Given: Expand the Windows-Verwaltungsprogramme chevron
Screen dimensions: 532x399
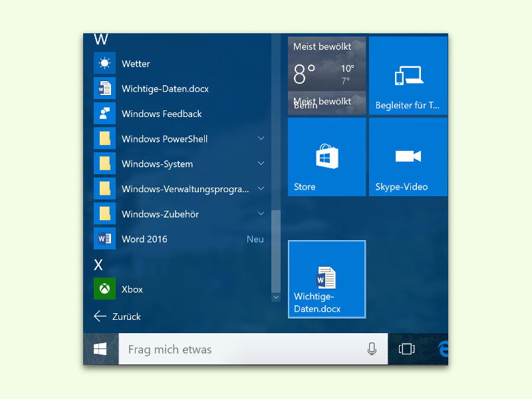Looking at the screenshot, I should point(261,188).
